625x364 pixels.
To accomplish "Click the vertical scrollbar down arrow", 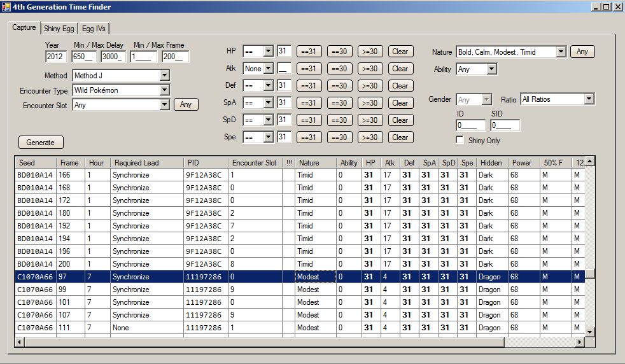I will [590, 332].
